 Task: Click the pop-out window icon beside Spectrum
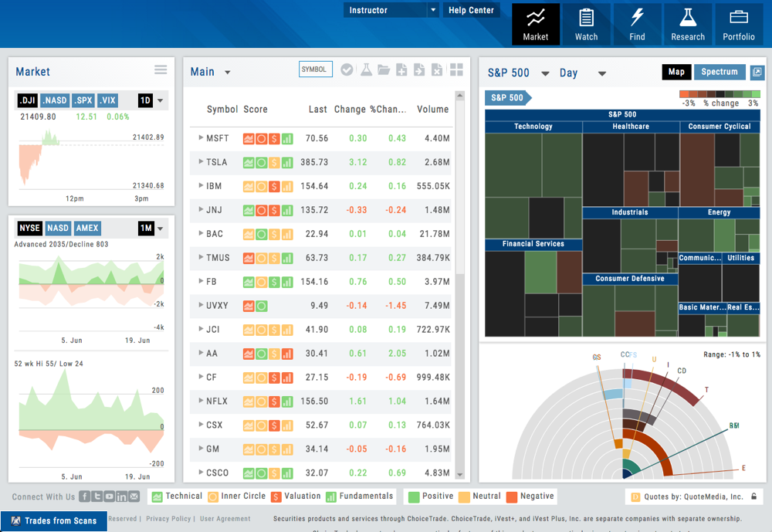pyautogui.click(x=757, y=73)
